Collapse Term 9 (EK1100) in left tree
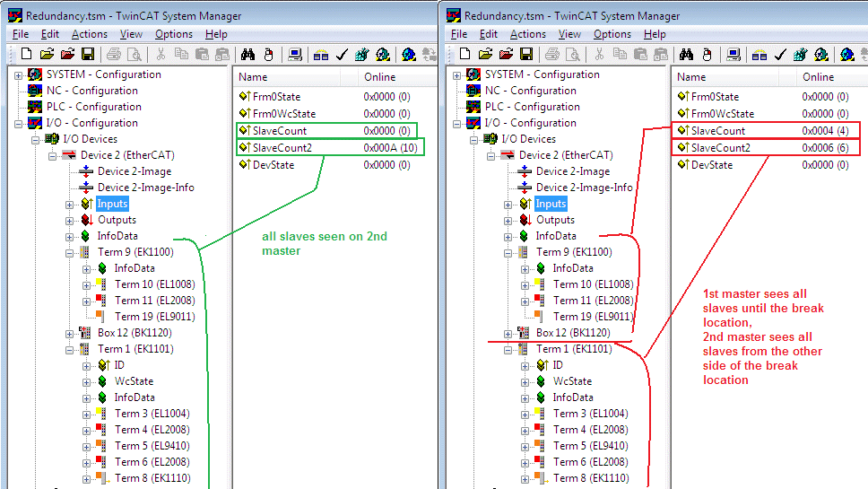This screenshot has width=868, height=489. click(x=69, y=253)
